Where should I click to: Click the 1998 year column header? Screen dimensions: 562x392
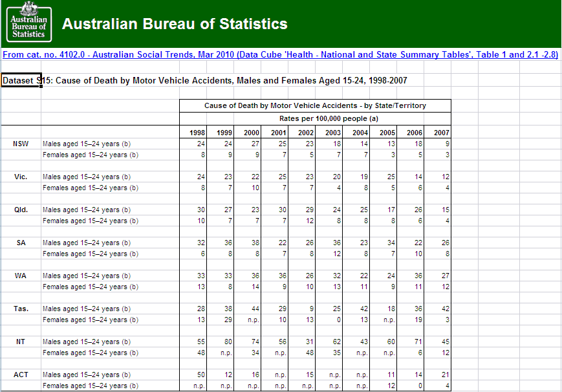(197, 133)
